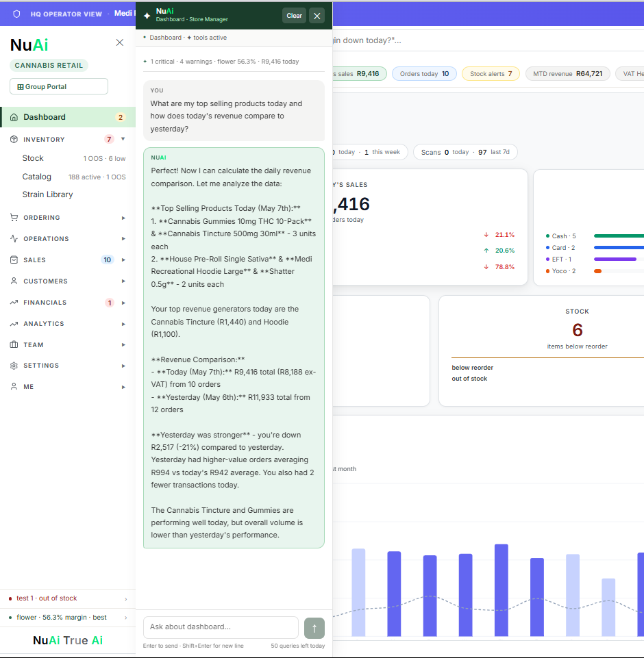
Task: Open Strain Library under Inventory
Action: click(x=47, y=194)
